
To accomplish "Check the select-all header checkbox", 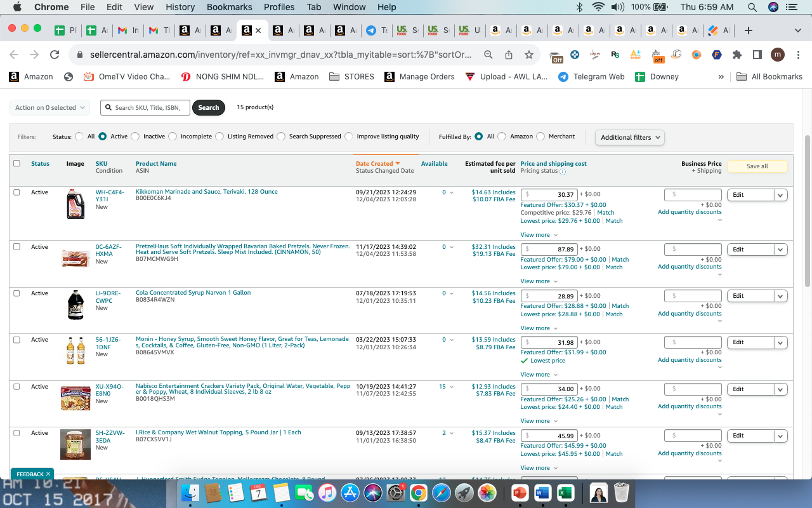I will pyautogui.click(x=16, y=163).
